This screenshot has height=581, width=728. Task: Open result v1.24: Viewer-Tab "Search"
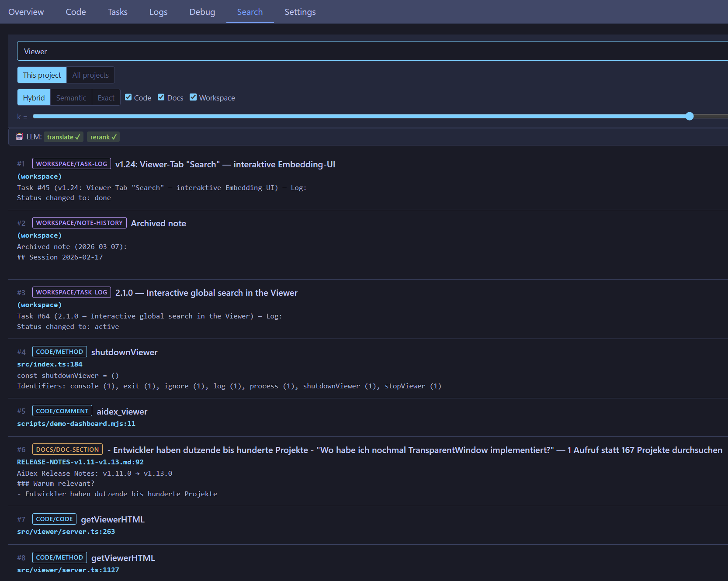pyautogui.click(x=225, y=164)
